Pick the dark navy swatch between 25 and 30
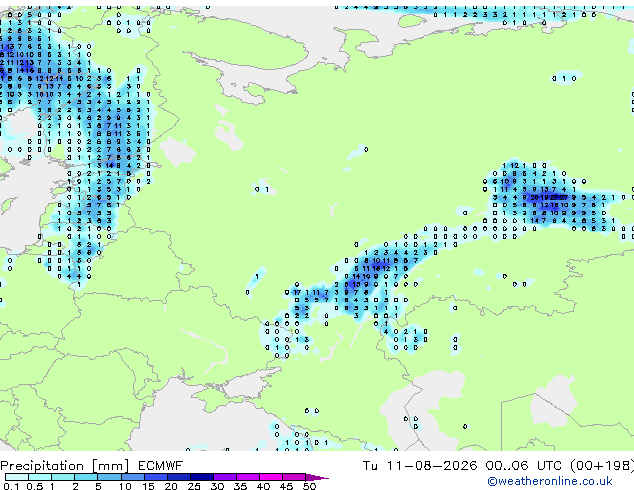 pyautogui.click(x=202, y=477)
